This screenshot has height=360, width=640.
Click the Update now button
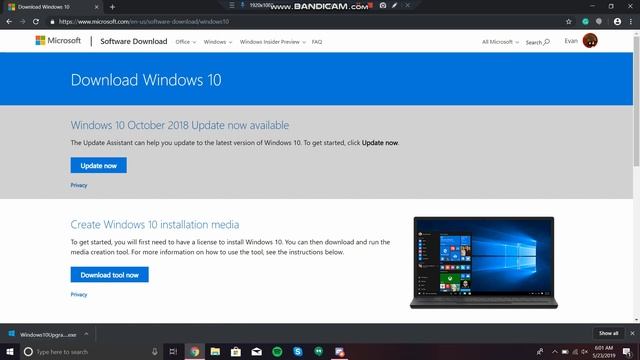click(x=98, y=165)
